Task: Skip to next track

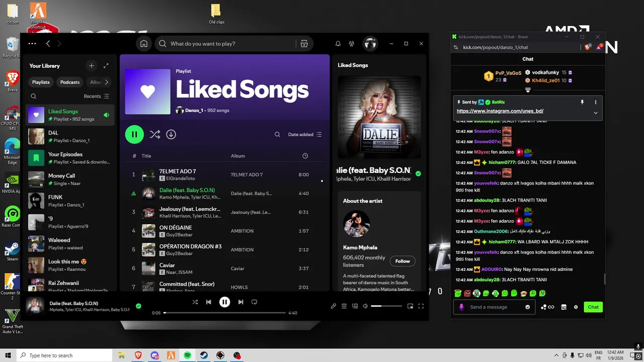Action: pyautogui.click(x=240, y=302)
